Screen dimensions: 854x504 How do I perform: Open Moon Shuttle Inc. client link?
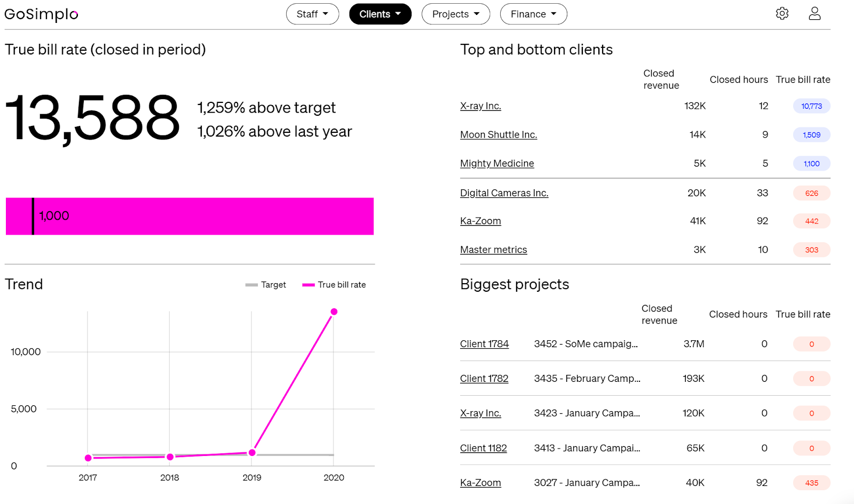pyautogui.click(x=499, y=135)
